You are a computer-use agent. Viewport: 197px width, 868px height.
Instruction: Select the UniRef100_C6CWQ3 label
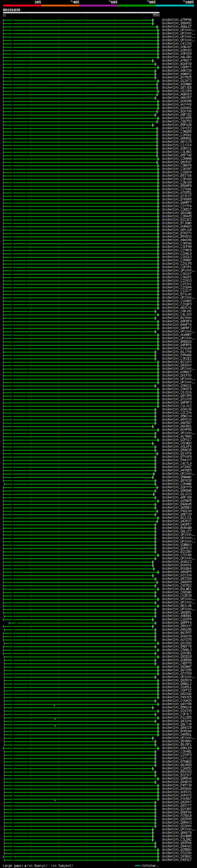coord(176,443)
